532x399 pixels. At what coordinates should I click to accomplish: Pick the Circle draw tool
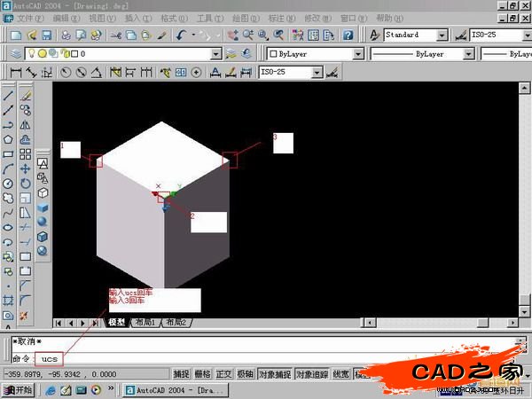pyautogui.click(x=8, y=183)
